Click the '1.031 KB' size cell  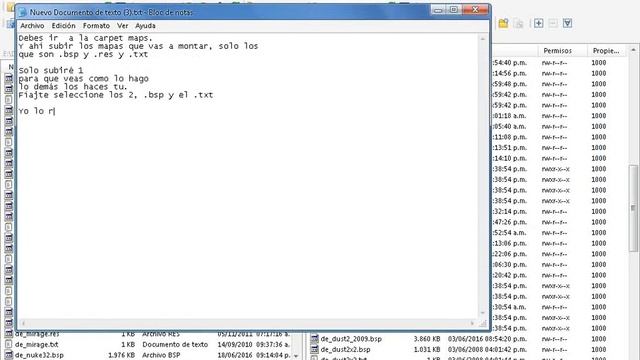[427, 349]
